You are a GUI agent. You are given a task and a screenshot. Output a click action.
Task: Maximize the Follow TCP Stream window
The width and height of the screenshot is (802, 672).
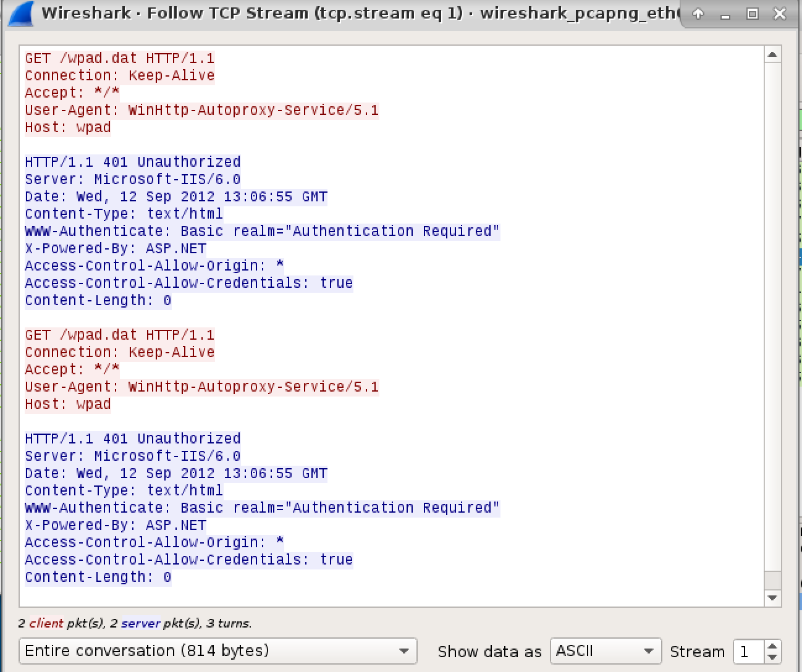pos(753,14)
